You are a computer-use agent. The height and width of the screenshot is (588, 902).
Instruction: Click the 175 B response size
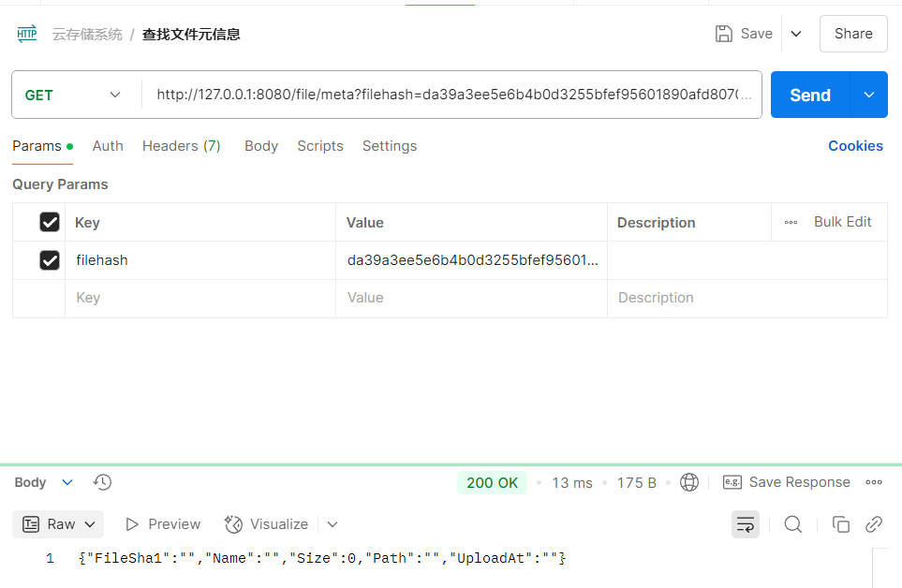[x=636, y=483]
